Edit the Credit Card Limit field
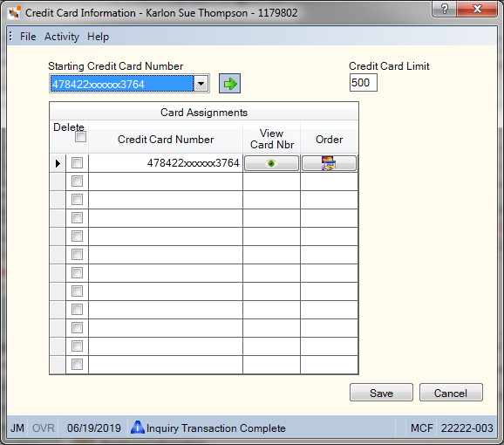This screenshot has height=445, width=504. pyautogui.click(x=364, y=83)
